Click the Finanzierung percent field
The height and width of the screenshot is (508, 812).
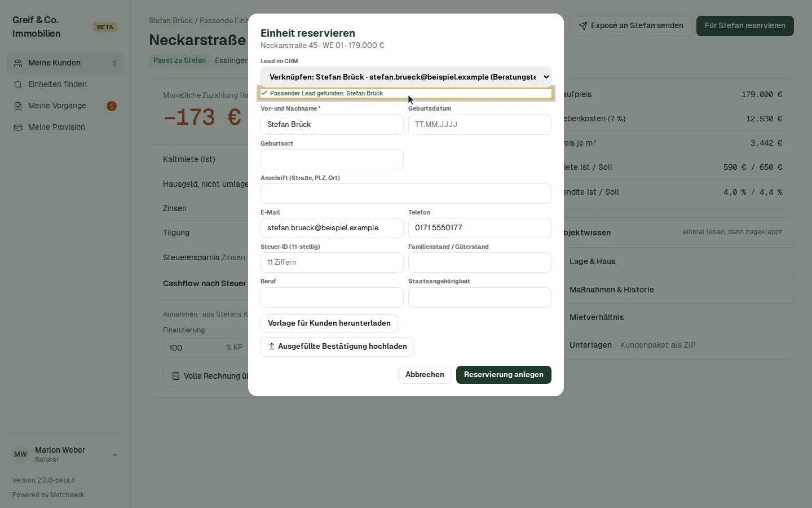click(205, 348)
